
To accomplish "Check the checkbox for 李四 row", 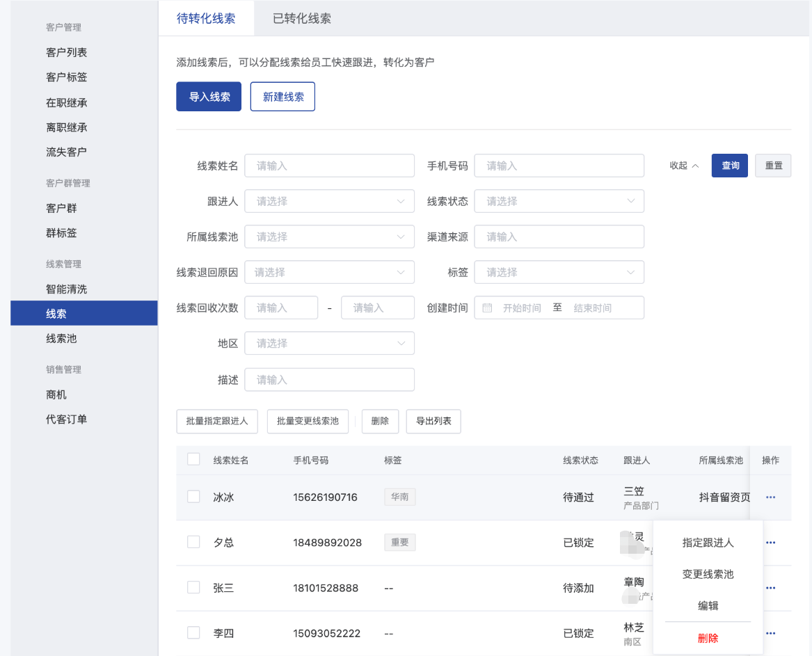I will click(x=193, y=633).
